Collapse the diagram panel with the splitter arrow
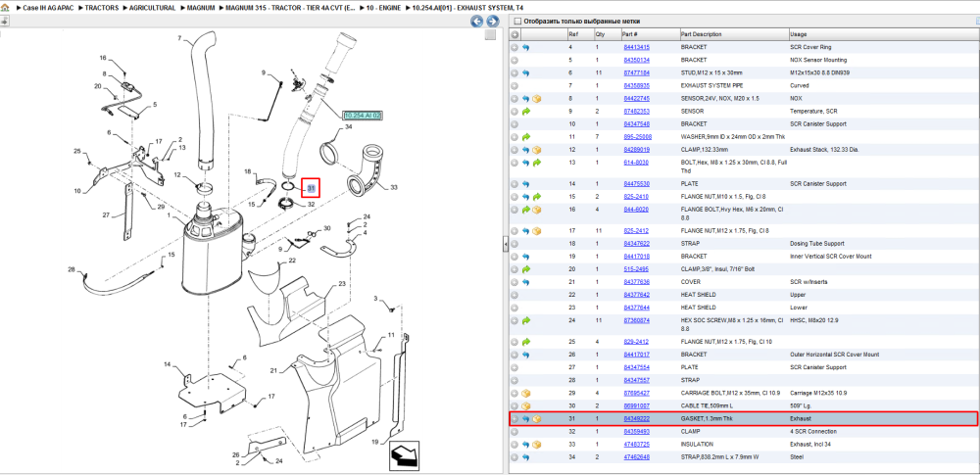This screenshot has width=980, height=475. click(505, 245)
